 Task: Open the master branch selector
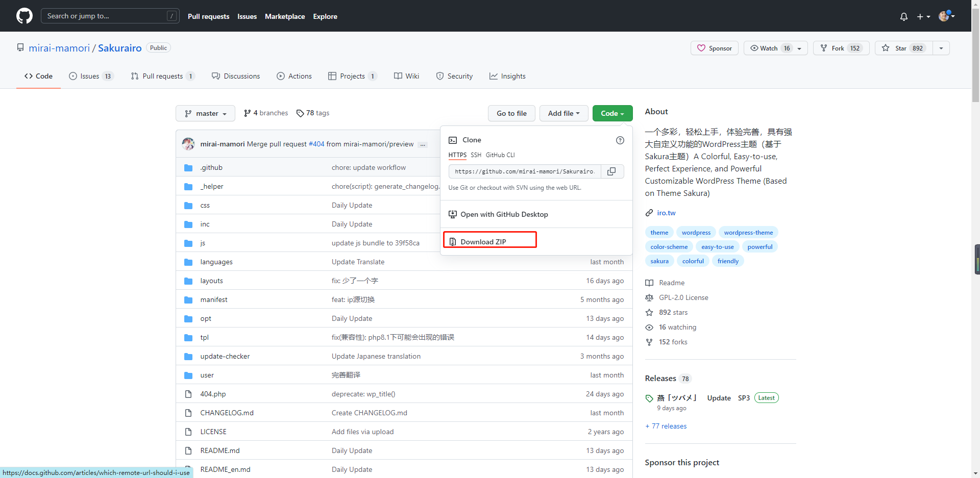coord(205,113)
